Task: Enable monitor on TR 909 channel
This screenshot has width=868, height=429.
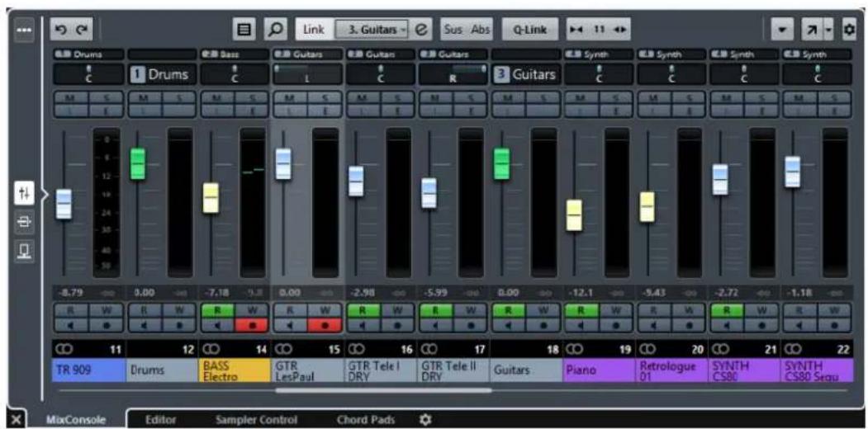Action: point(71,326)
